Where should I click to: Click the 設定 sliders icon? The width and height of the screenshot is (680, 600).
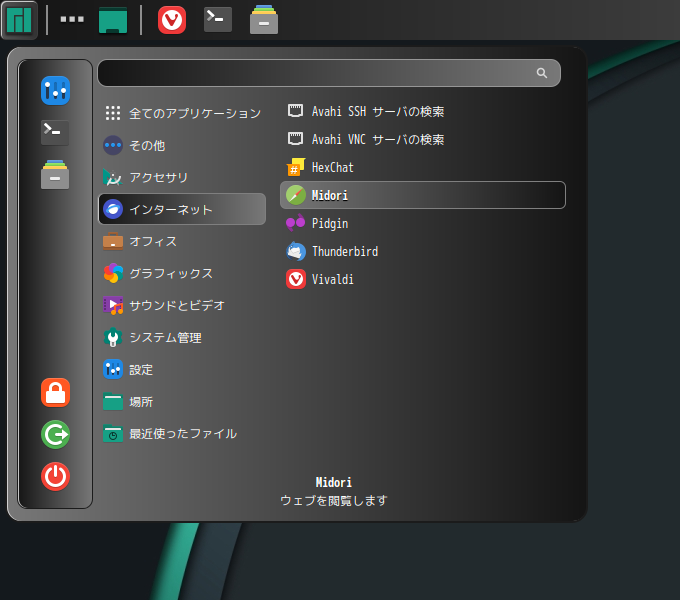point(113,369)
